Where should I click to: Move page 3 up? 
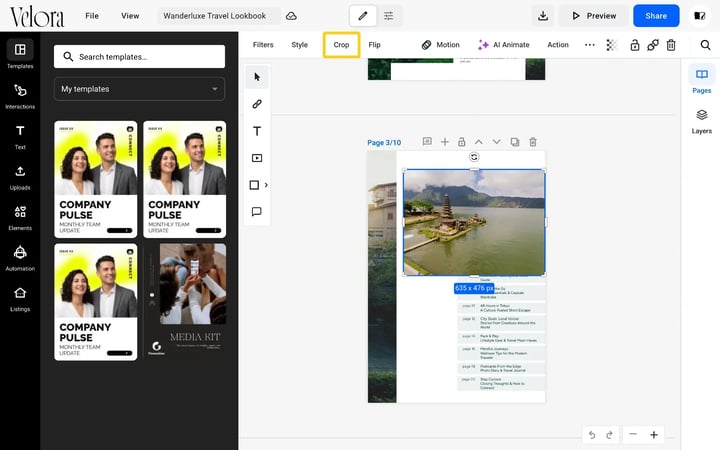tap(478, 142)
